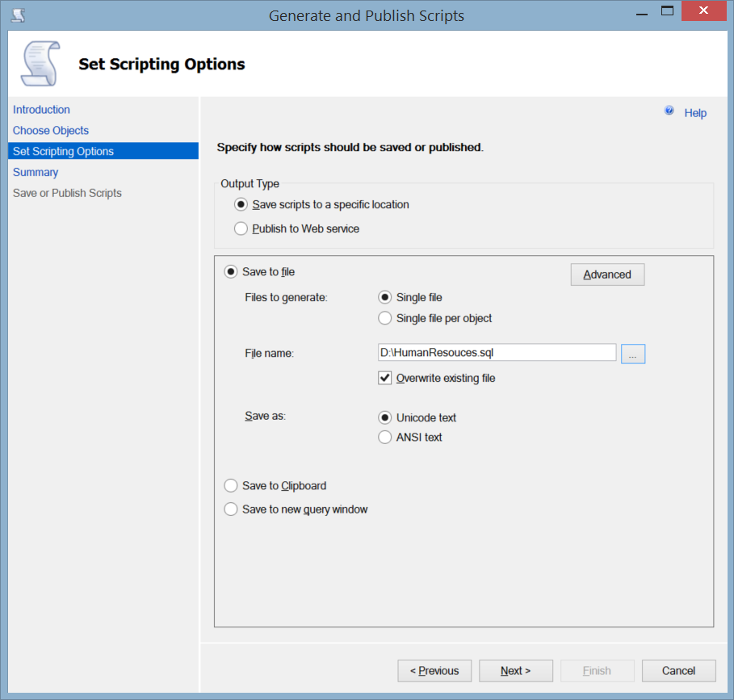
Task: Click the blue Help question mark icon
Action: click(x=669, y=111)
